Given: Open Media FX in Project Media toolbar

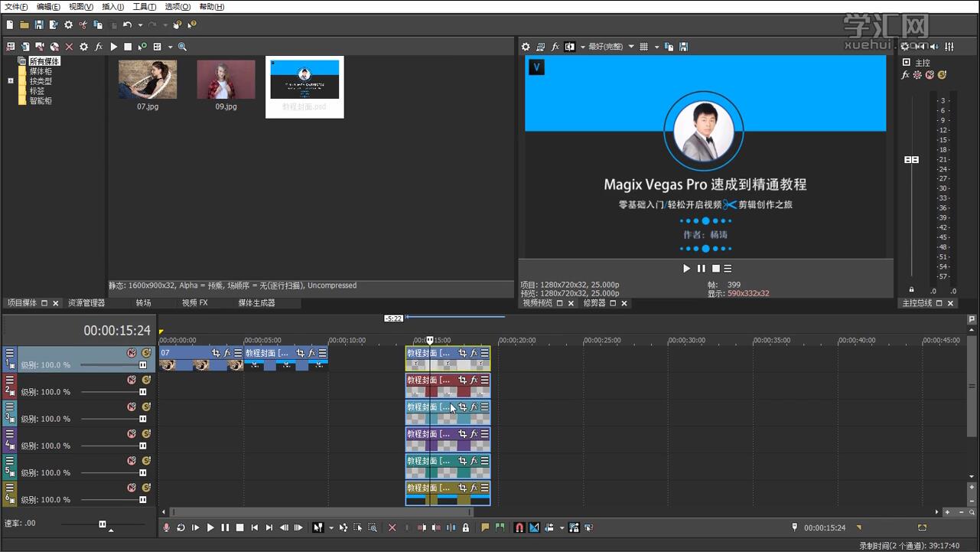Looking at the screenshot, I should pyautogui.click(x=99, y=47).
